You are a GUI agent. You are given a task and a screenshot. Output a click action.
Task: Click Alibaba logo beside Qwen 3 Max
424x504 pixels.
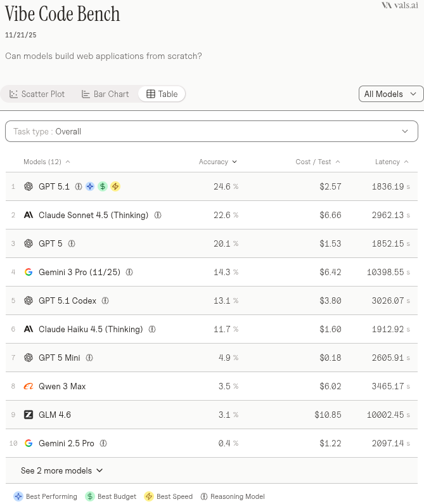click(x=29, y=386)
